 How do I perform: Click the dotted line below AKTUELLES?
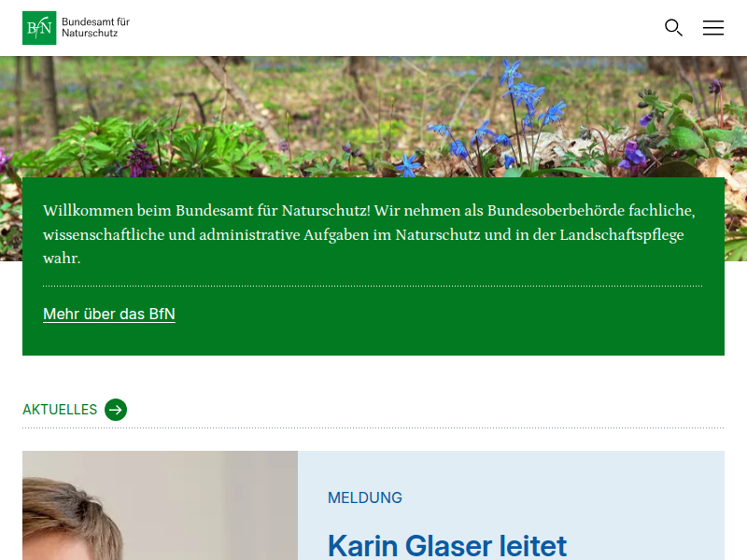pos(373,428)
